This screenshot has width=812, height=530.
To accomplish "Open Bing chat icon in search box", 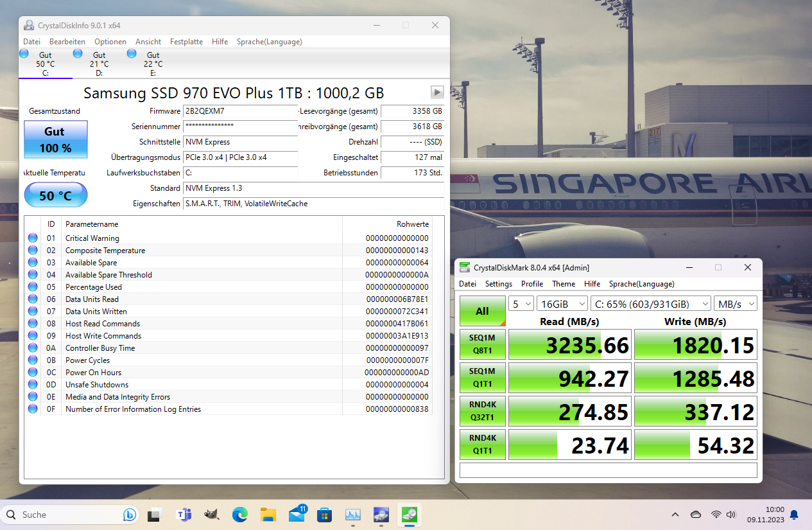I will coord(129,515).
